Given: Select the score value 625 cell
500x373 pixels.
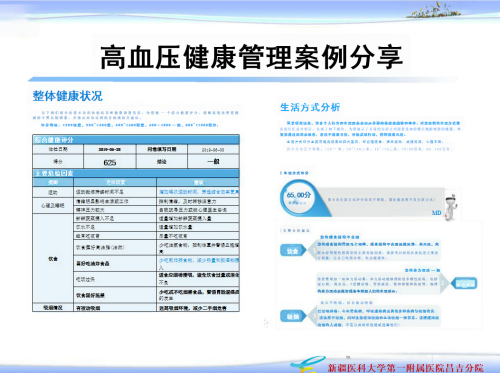Looking at the screenshot, I should (110, 162).
